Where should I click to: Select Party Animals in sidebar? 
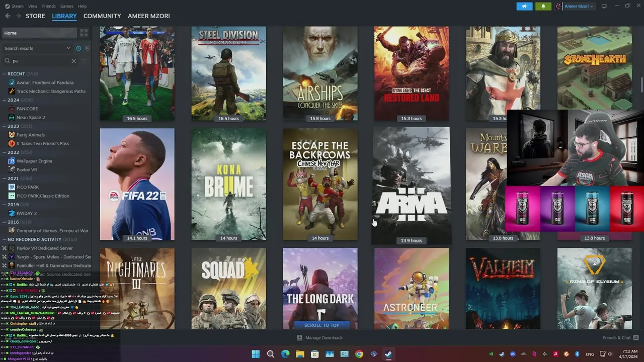click(x=31, y=135)
